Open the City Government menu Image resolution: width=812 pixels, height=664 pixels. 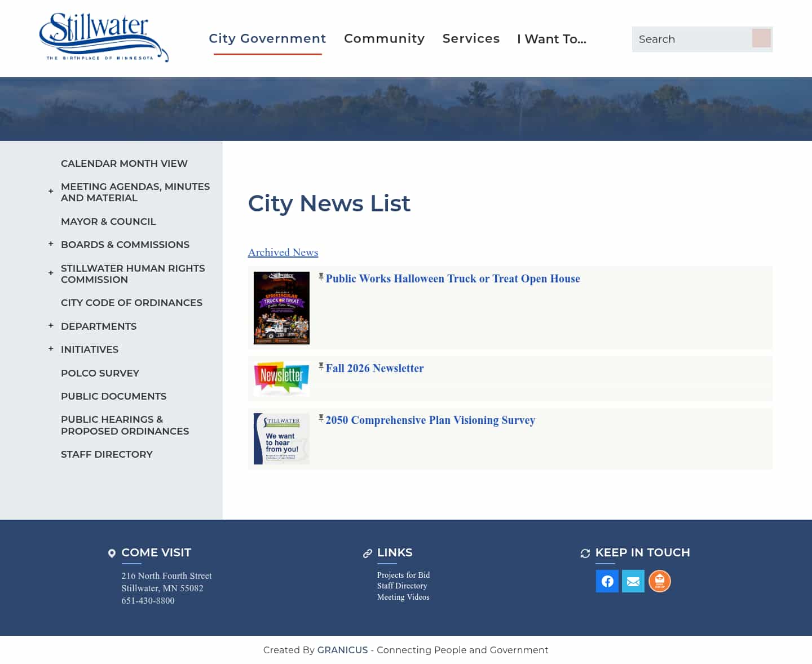click(x=267, y=38)
